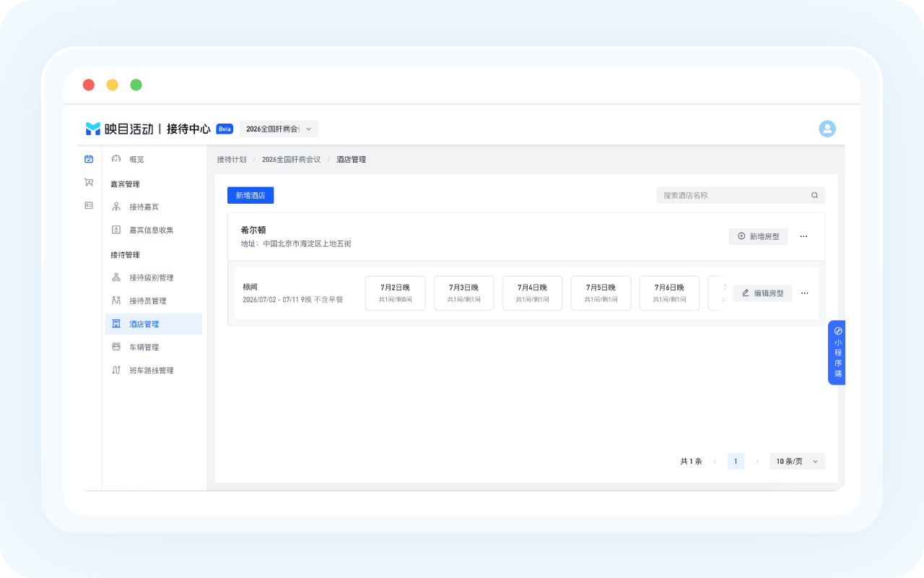Click the 酒店管理 breadcrumb text
The image size is (924, 578).
pyautogui.click(x=352, y=159)
